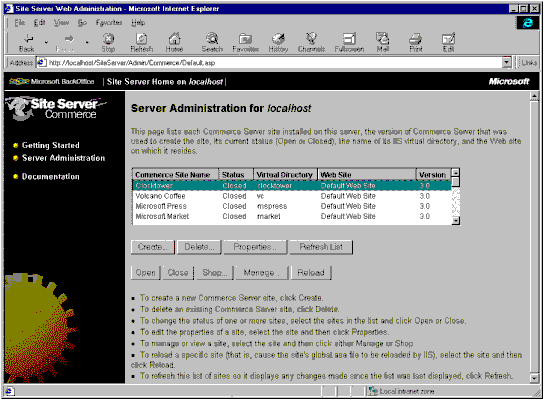Screen dimensions: 544x402
Task: Click the Close site button
Action: 178,273
